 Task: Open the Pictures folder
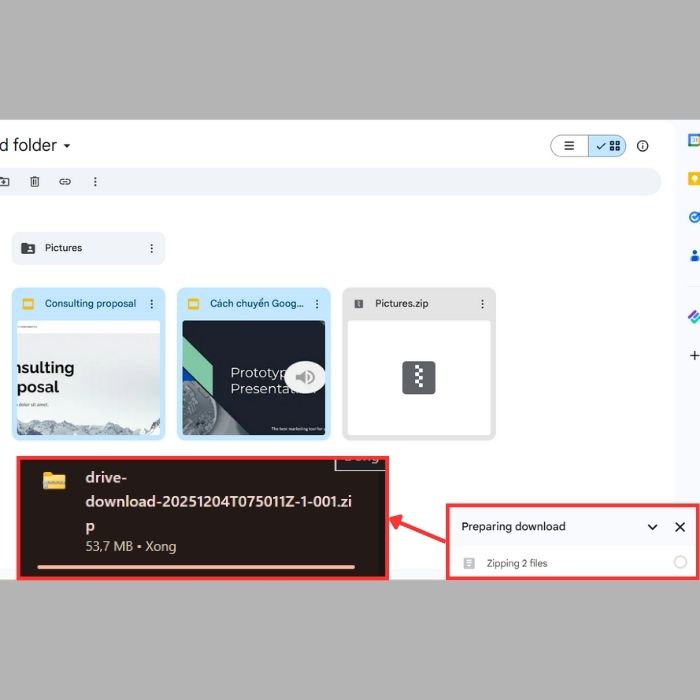(x=88, y=248)
